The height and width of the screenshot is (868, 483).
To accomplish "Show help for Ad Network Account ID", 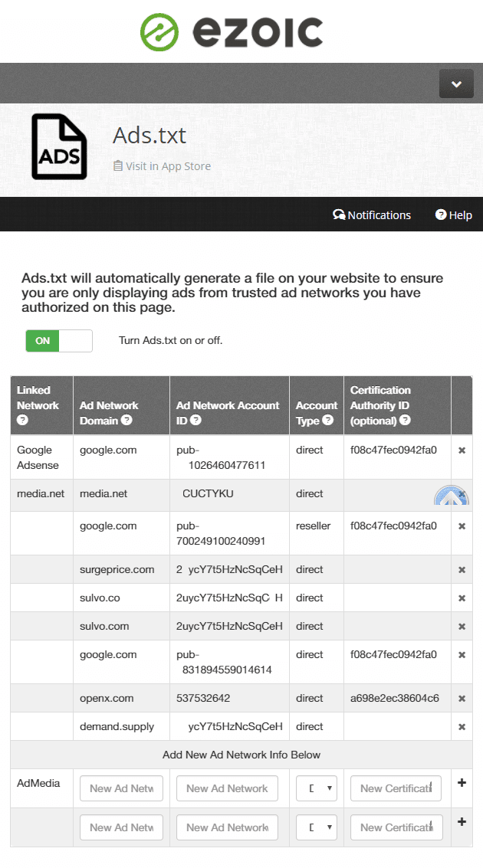I will 195,420.
